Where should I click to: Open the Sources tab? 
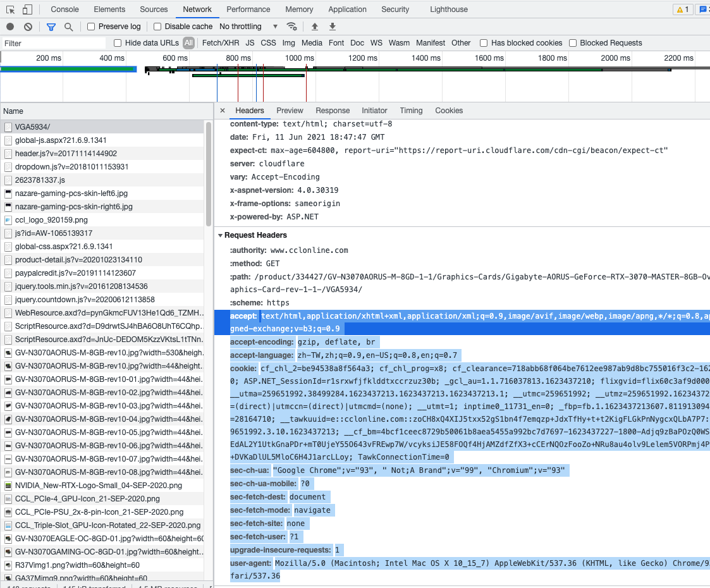pyautogui.click(x=154, y=9)
